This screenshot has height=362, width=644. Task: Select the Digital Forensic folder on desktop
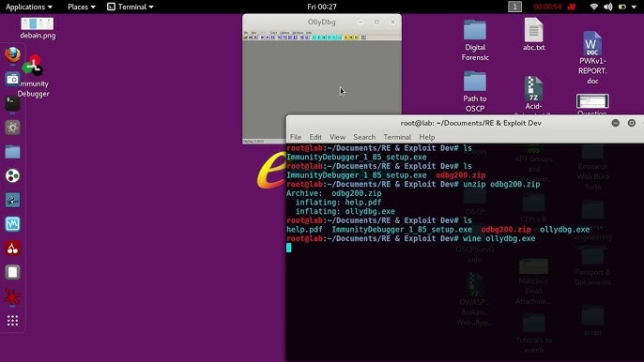pyautogui.click(x=475, y=40)
